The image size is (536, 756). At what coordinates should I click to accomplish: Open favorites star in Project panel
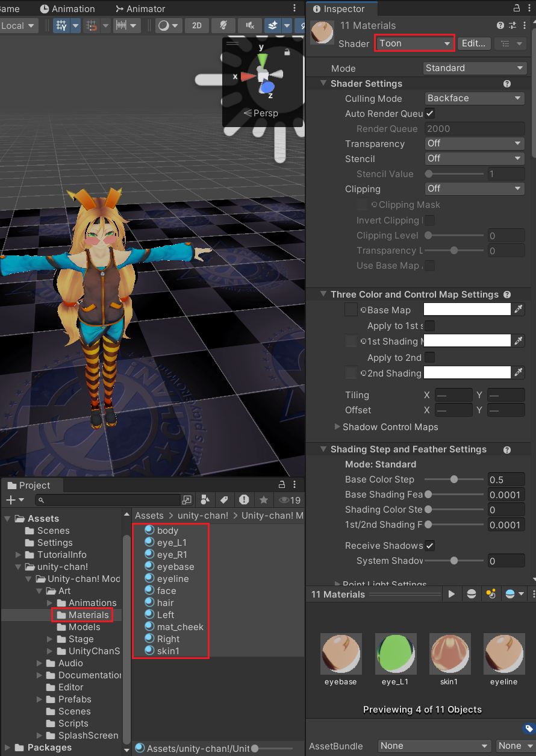[263, 500]
